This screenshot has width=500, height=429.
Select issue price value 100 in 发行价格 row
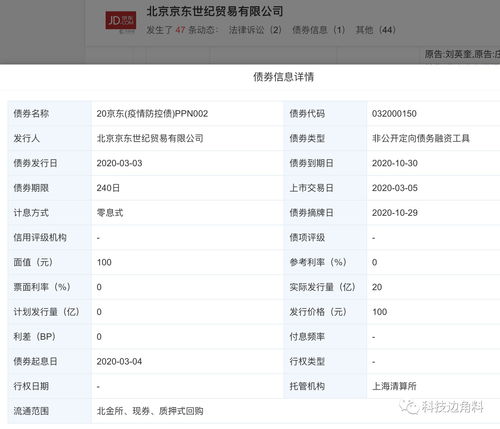[x=380, y=312]
